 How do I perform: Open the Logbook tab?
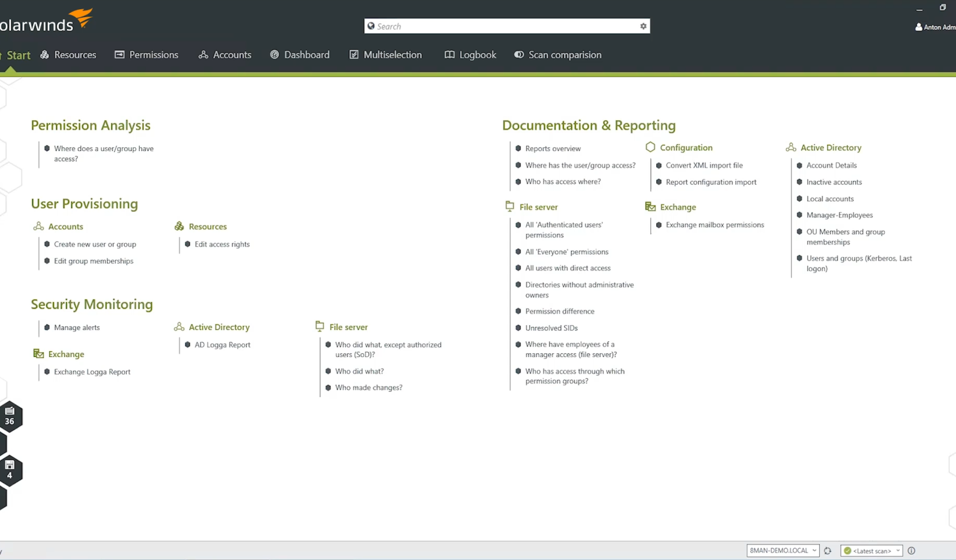coord(470,55)
